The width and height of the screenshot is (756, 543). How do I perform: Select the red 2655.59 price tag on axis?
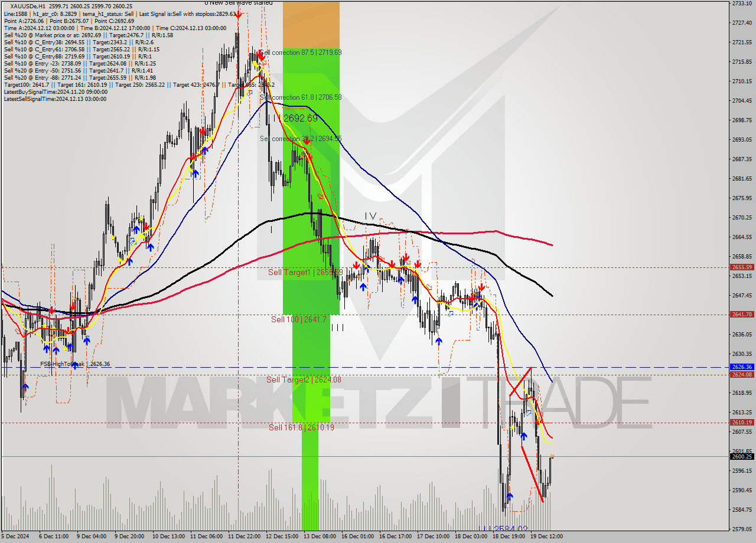[742, 267]
